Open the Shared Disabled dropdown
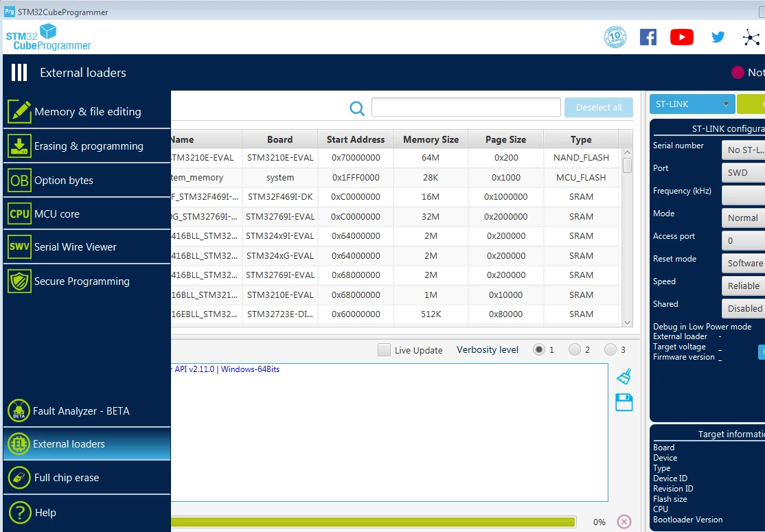The height and width of the screenshot is (532, 765). [x=743, y=308]
